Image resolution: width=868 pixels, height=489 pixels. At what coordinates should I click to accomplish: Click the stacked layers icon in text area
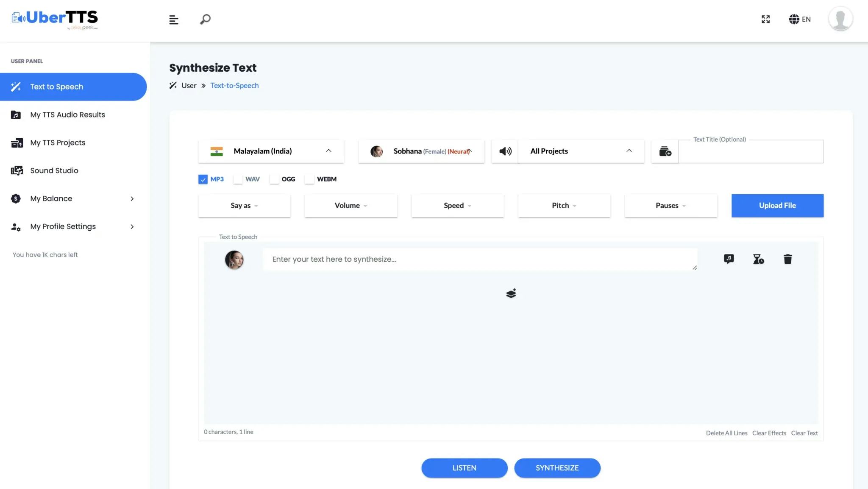pos(511,293)
